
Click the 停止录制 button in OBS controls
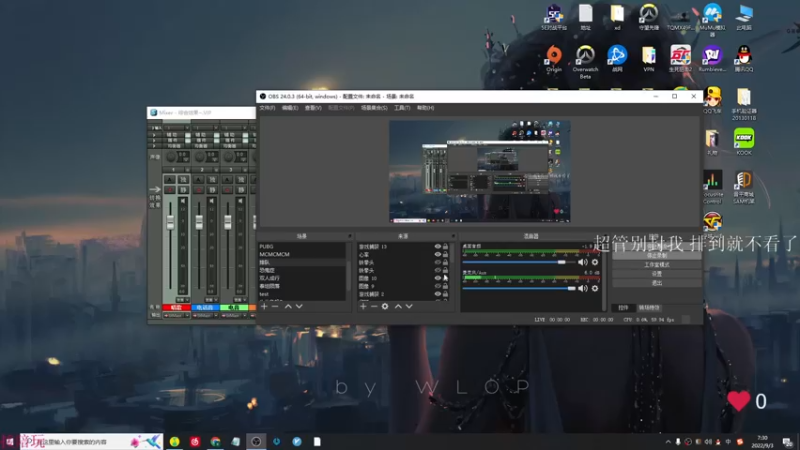point(657,256)
